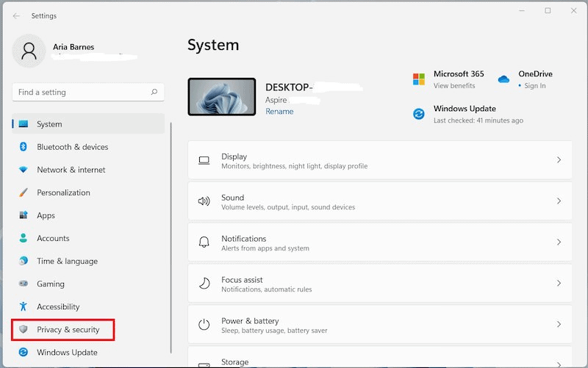Click the OneDrive Sign In link
This screenshot has width=588, height=368.
535,86
